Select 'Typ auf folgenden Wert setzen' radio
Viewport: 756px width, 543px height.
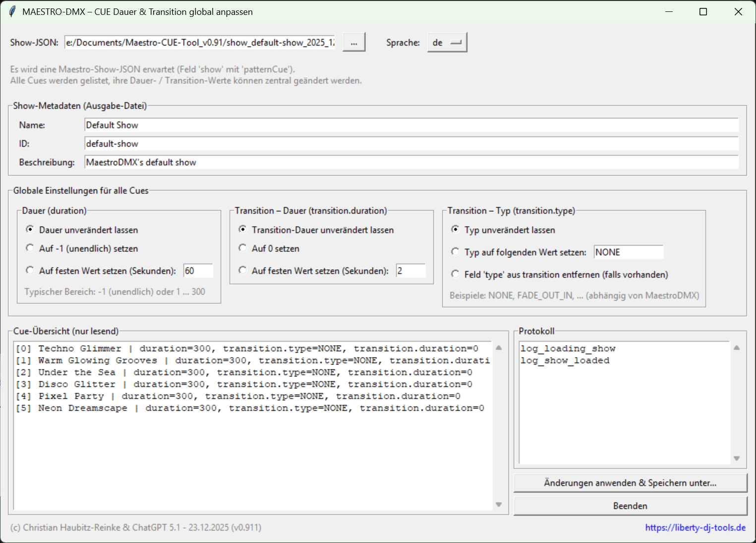pyautogui.click(x=455, y=252)
